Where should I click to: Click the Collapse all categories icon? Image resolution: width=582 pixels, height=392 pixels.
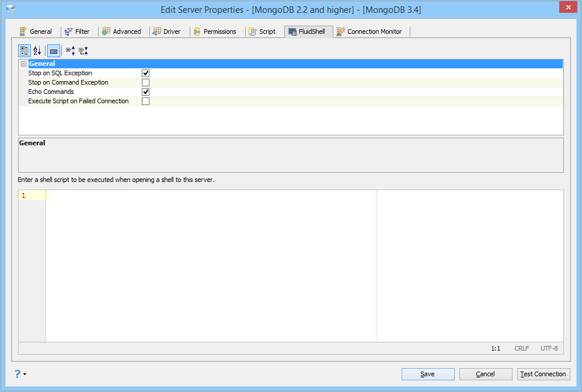[83, 51]
